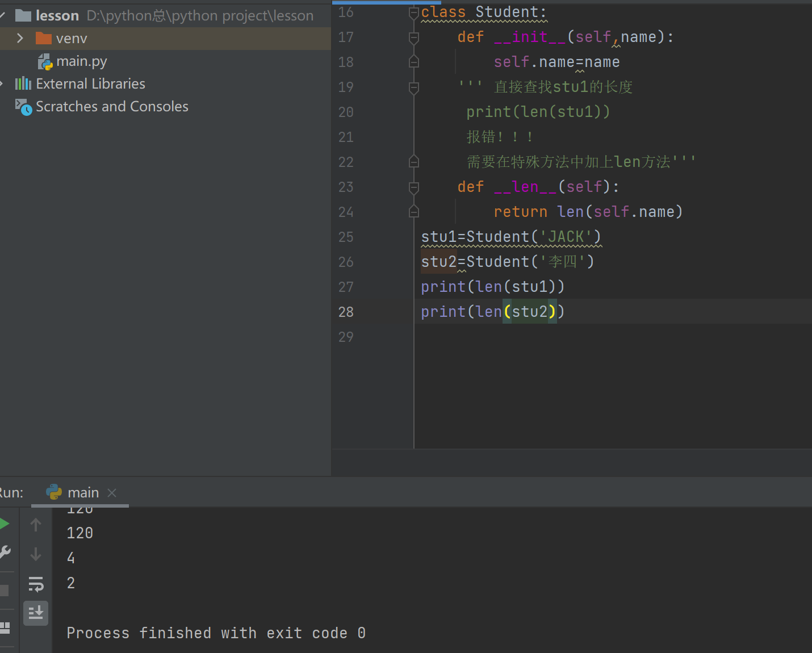The width and height of the screenshot is (812, 653).
Task: Click the text 'class Student:' in editor
Action: (x=484, y=12)
